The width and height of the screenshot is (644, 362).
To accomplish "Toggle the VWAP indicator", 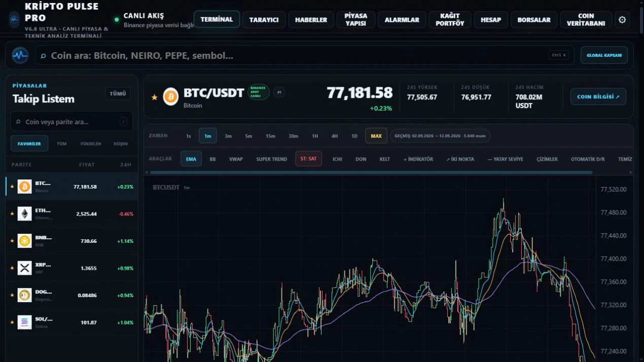I will (236, 159).
